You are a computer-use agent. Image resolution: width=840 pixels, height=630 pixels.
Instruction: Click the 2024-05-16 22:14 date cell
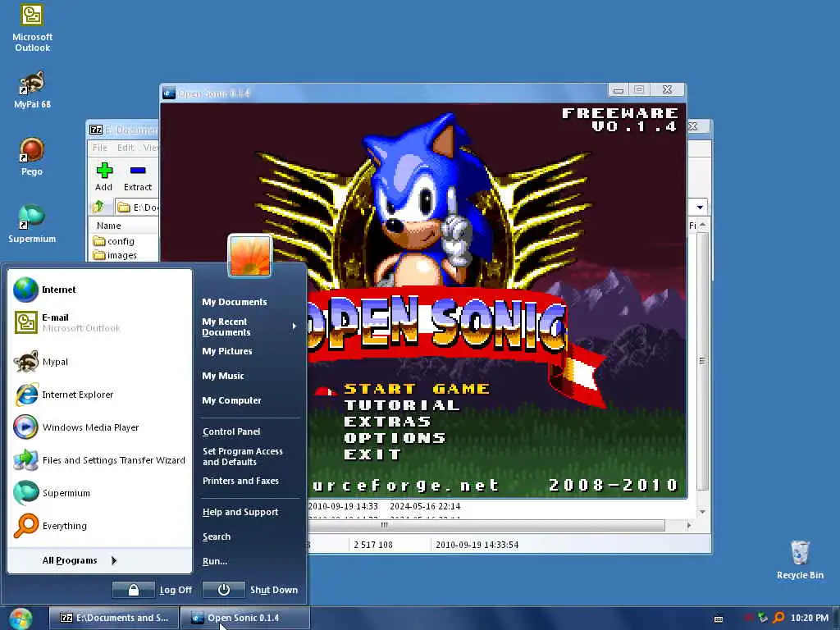click(x=425, y=506)
